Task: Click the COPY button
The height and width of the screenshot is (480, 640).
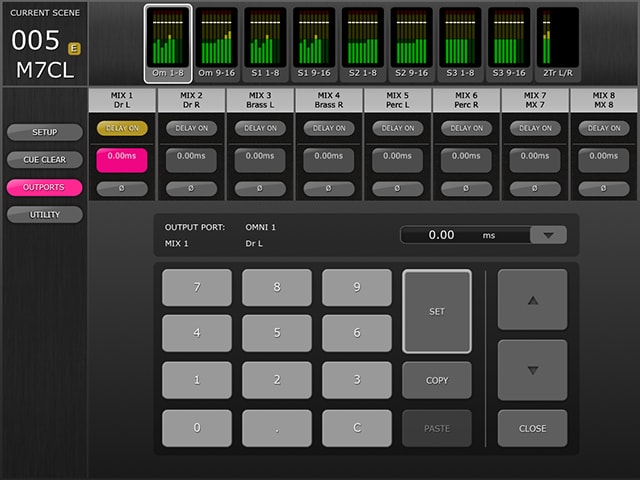Action: coord(436,380)
